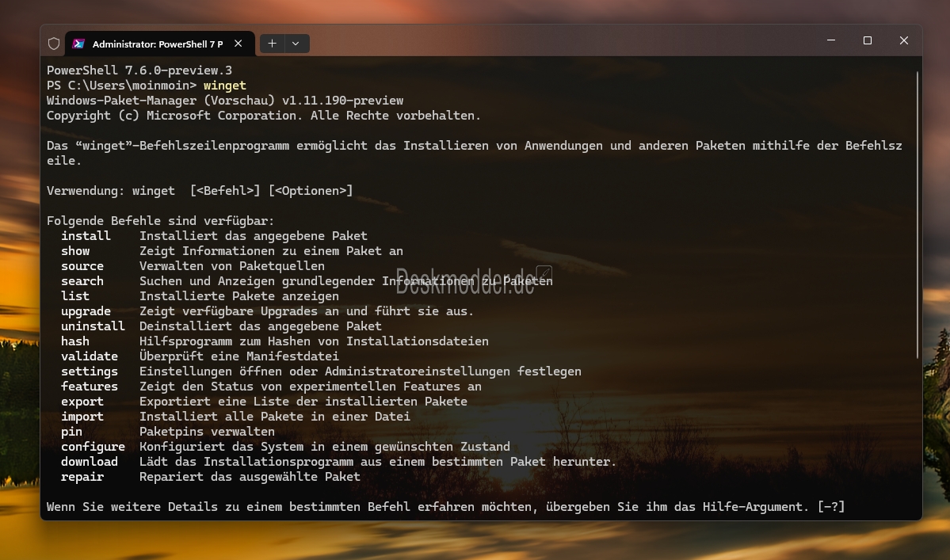Click the 'show' command name
Screen dimensions: 950x560
[75, 251]
